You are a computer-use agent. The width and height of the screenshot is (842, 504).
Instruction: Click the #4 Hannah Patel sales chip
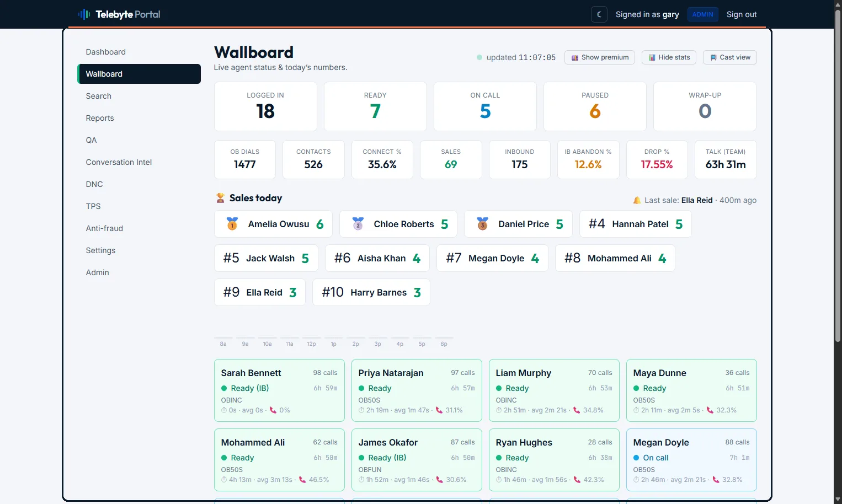pyautogui.click(x=636, y=224)
